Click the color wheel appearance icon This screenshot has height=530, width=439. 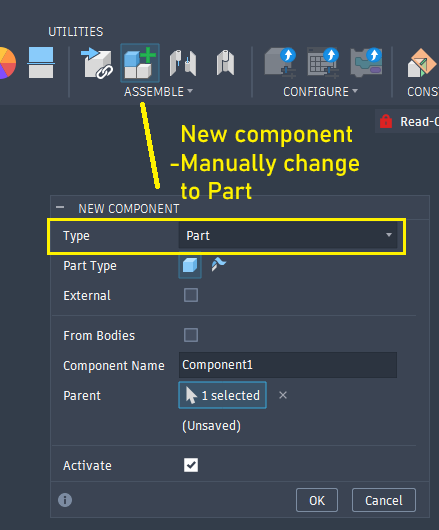[x=7, y=63]
